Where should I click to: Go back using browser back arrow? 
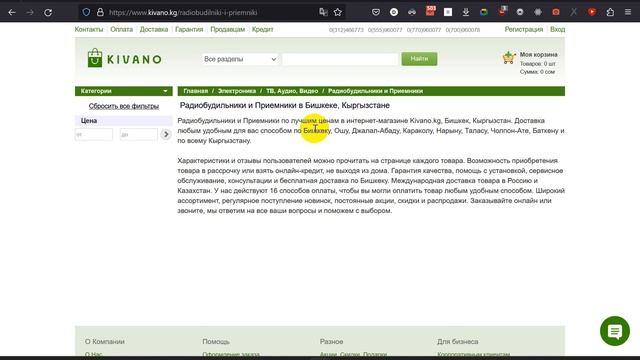(x=12, y=12)
